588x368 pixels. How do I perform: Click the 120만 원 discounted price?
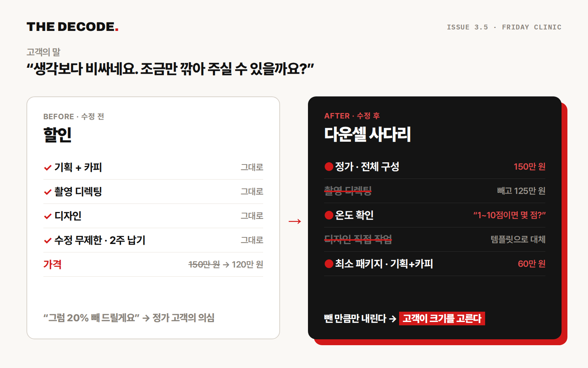click(247, 265)
